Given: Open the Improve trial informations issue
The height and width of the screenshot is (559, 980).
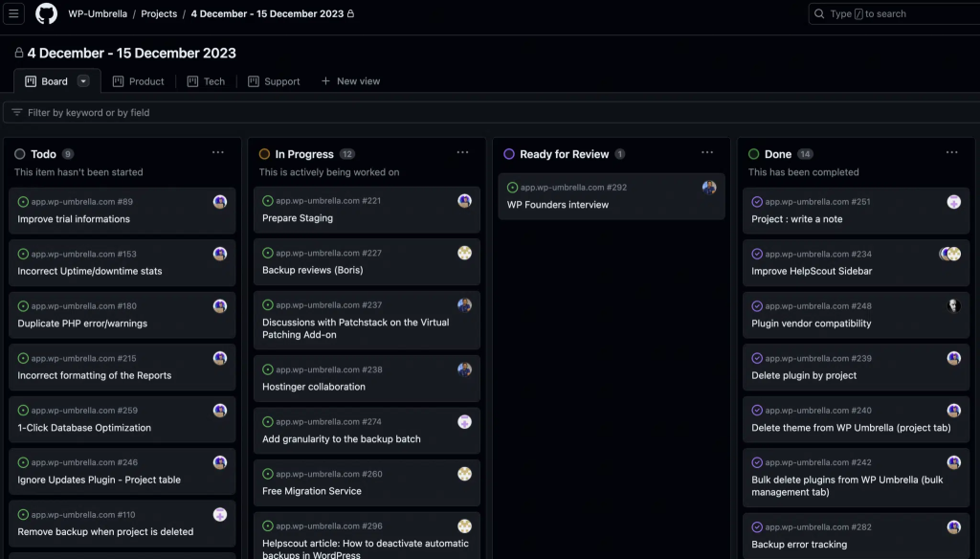Looking at the screenshot, I should pyautogui.click(x=74, y=219).
